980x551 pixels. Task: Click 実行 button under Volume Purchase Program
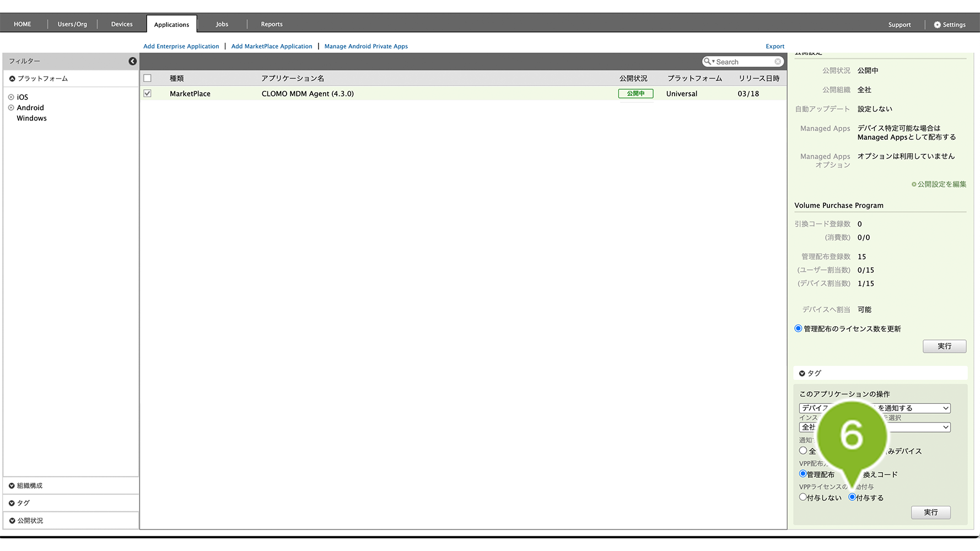(x=945, y=346)
